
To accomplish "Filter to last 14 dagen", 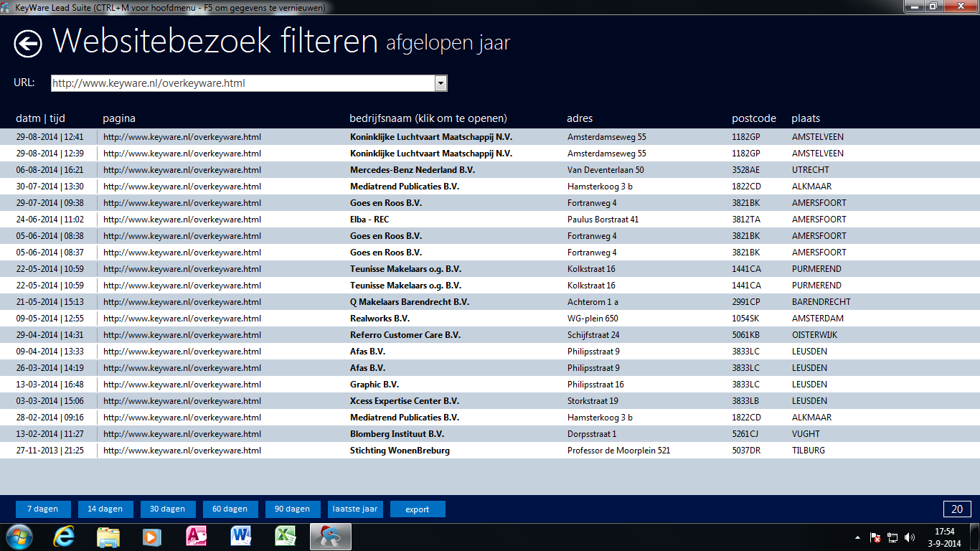I will click(105, 509).
